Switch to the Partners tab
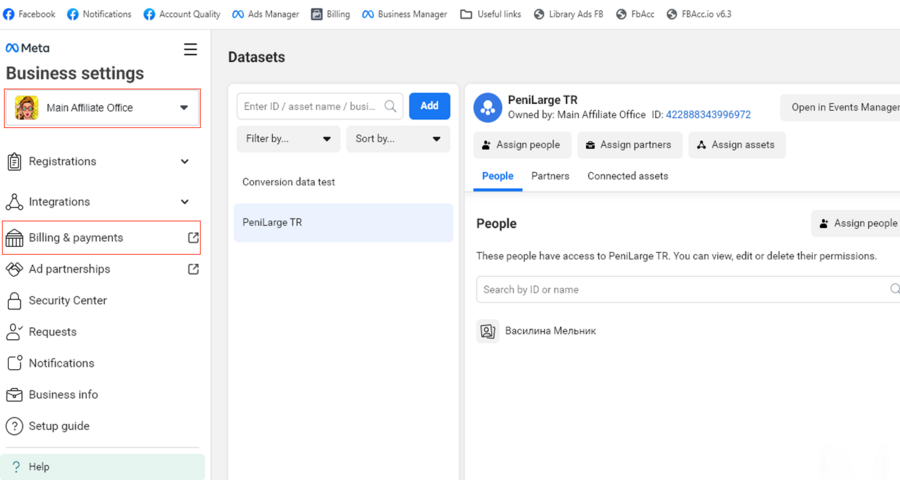The height and width of the screenshot is (480, 900). coord(550,176)
